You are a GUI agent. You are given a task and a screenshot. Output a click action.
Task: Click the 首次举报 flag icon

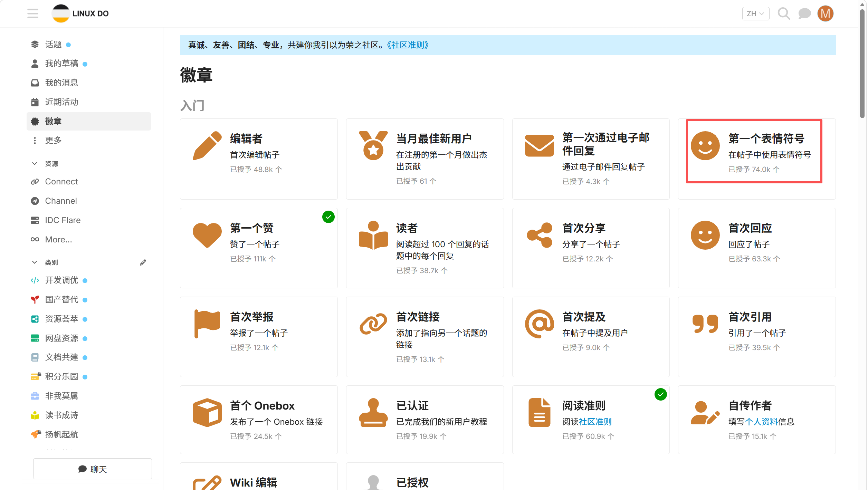pyautogui.click(x=207, y=324)
